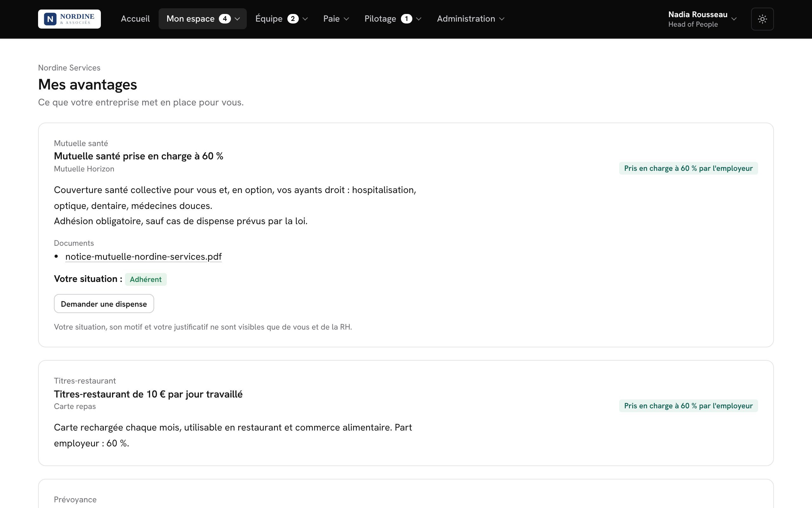Click Demander une dispense button
This screenshot has width=812, height=508.
click(x=104, y=304)
